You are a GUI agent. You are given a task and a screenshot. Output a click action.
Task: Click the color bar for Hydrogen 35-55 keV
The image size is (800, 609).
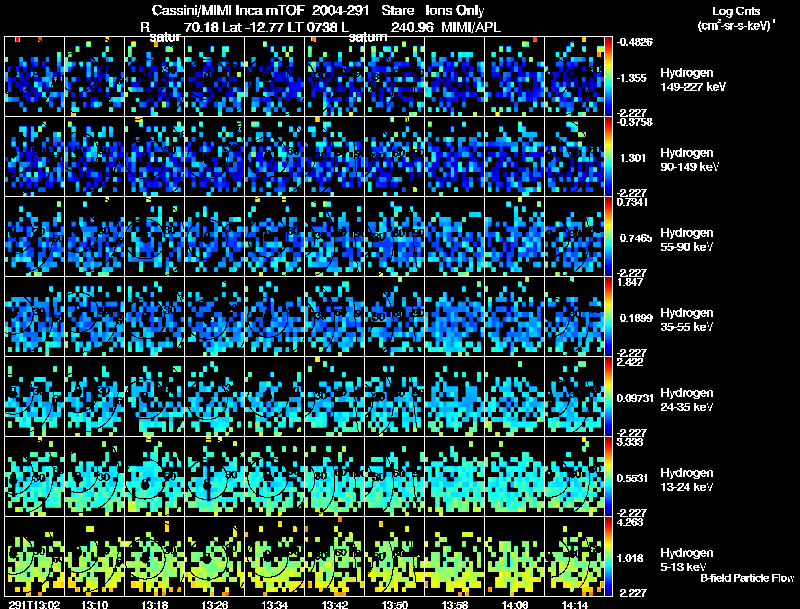point(608,316)
